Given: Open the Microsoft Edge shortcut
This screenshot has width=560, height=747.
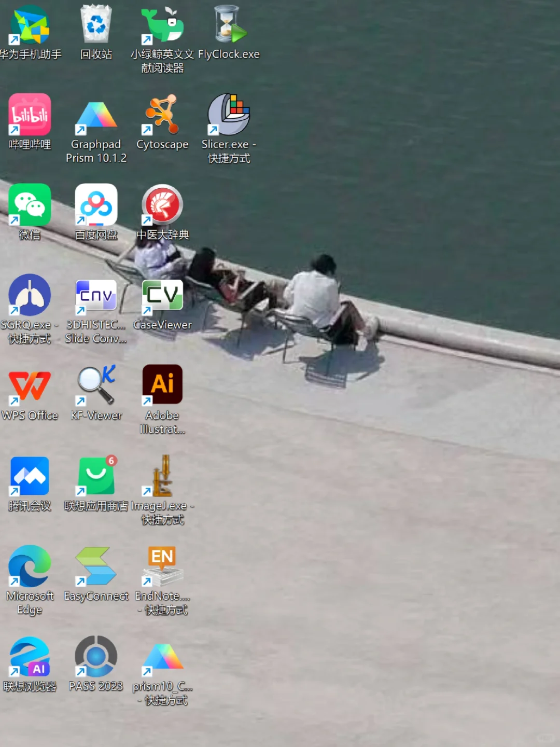Looking at the screenshot, I should (30, 566).
